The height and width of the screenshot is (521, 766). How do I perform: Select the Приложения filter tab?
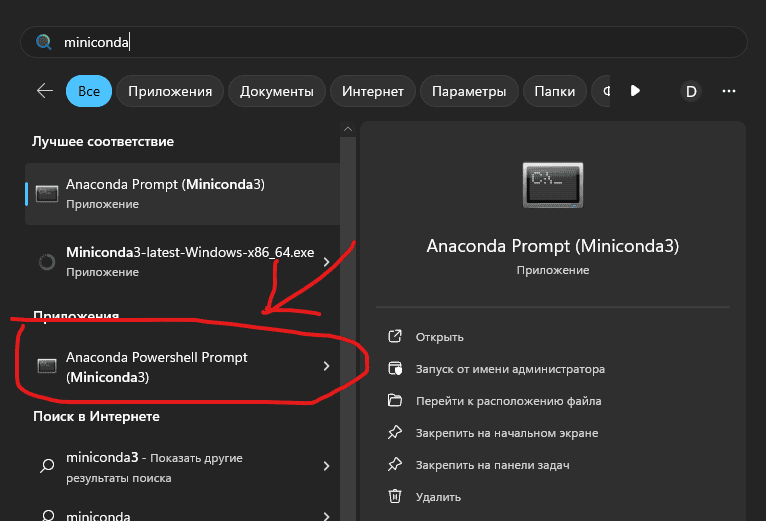170,91
